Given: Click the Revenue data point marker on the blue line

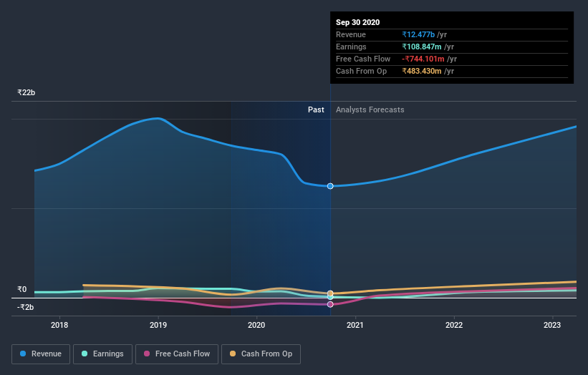Looking at the screenshot, I should 330,186.
